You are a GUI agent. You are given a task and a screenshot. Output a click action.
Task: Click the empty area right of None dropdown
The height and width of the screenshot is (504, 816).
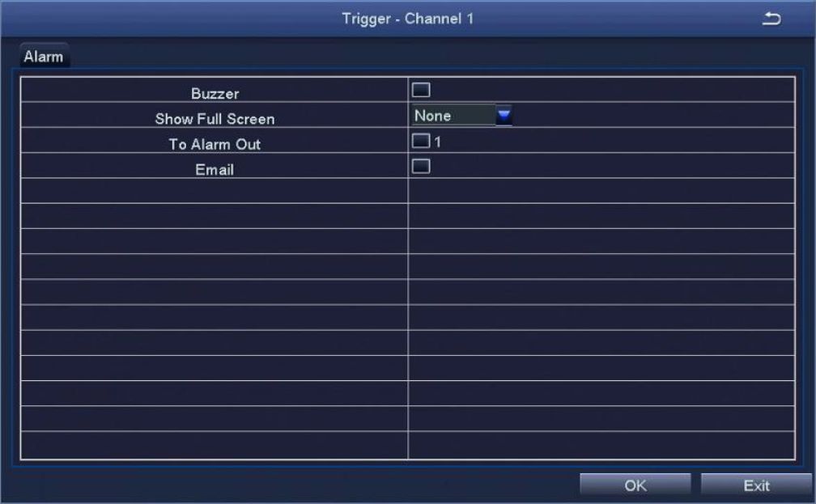(653, 116)
